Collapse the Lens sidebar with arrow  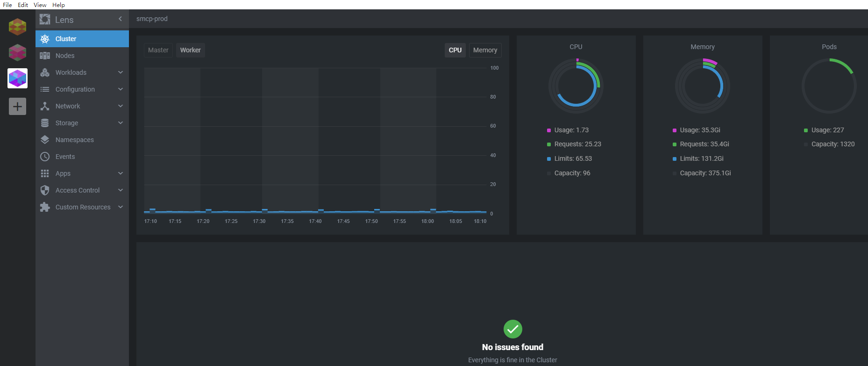(120, 19)
